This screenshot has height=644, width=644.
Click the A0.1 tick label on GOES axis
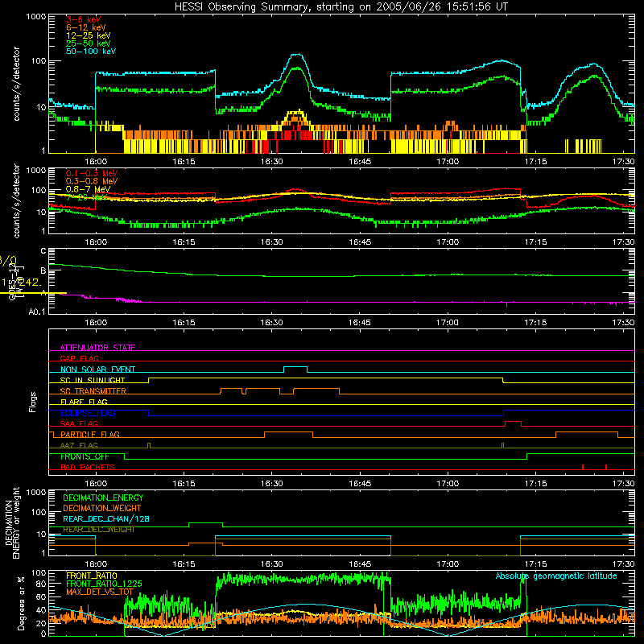coord(37,312)
